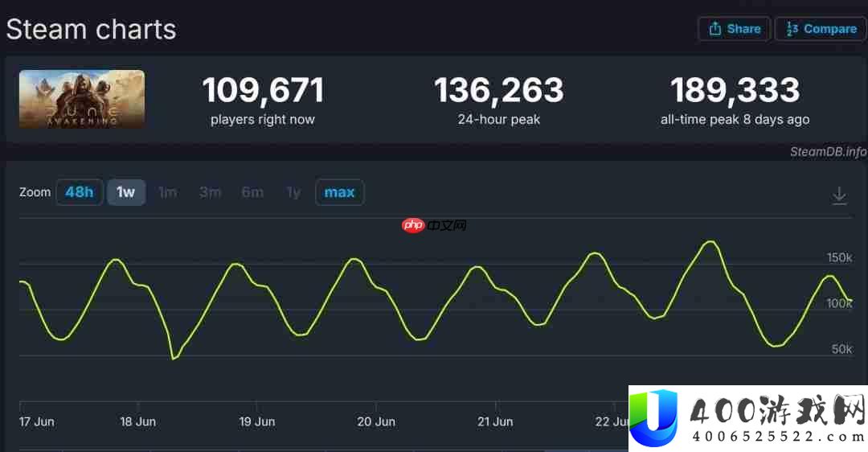Click the all-time peak 8 days ago caption
This screenshot has height=452, width=868.
[x=735, y=119]
